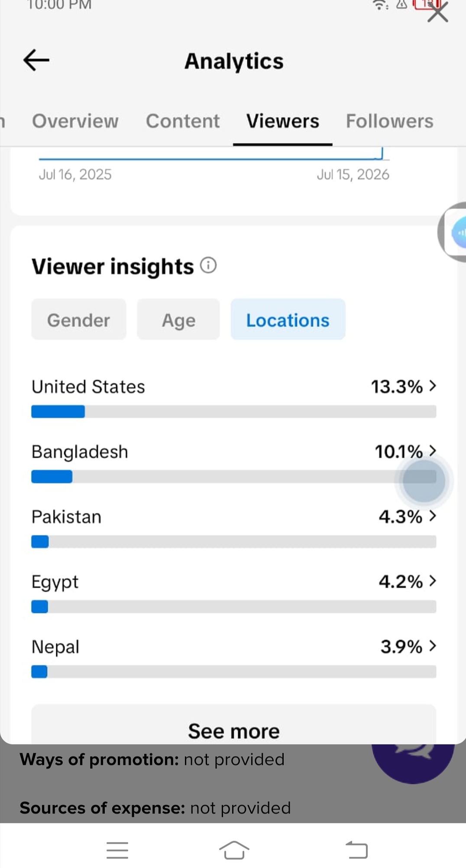Tap the back arrow beside Analytics
The image size is (466, 868).
[x=36, y=60]
